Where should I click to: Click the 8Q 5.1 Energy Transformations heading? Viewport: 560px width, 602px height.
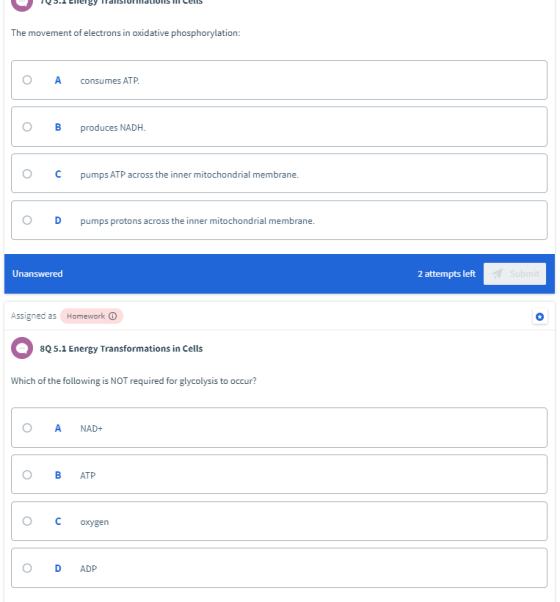pyautogui.click(x=121, y=349)
